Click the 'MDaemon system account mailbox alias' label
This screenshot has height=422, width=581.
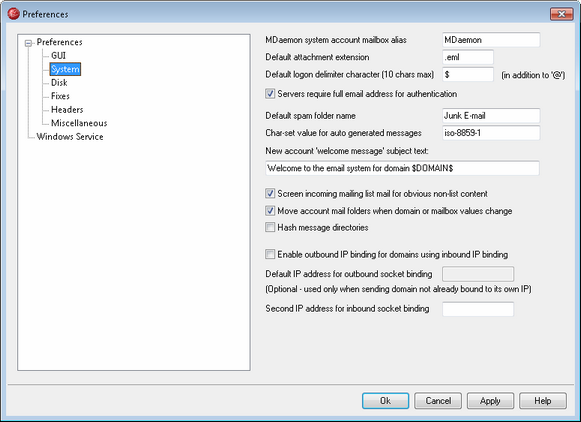tap(336, 40)
